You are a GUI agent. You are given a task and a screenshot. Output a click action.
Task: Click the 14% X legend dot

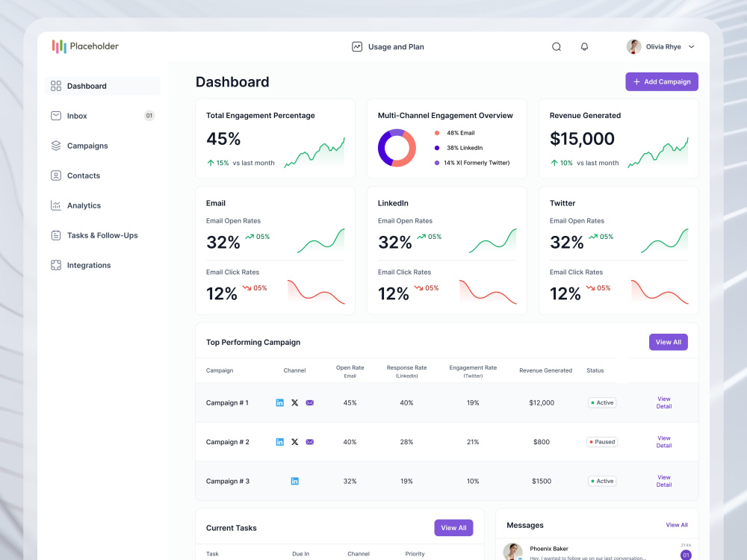click(x=437, y=163)
